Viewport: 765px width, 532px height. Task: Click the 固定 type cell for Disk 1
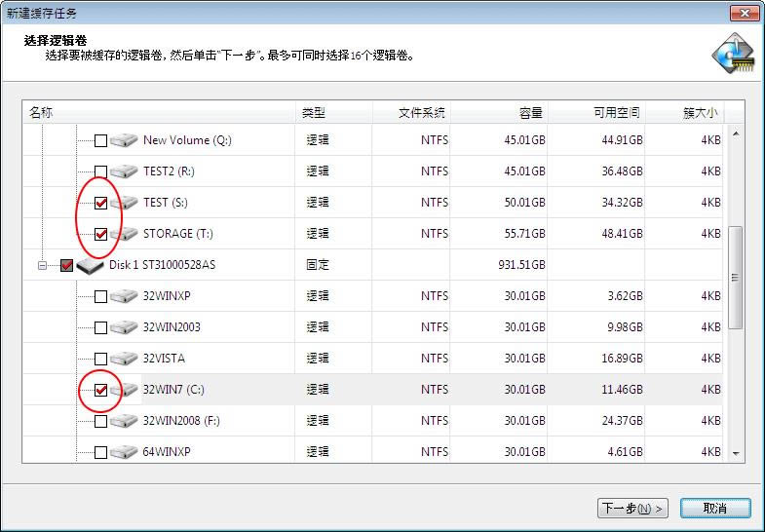point(318,265)
